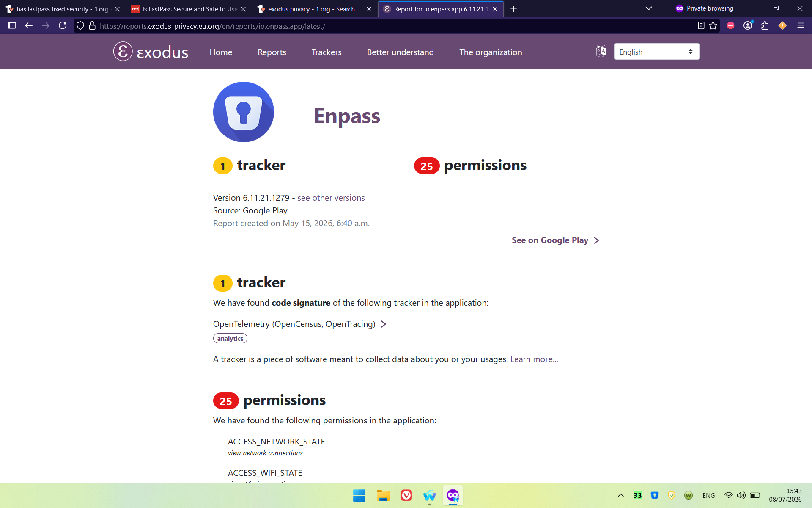Screen dimensions: 812x508
Task: Go back to the previous page
Action: coord(29,26)
